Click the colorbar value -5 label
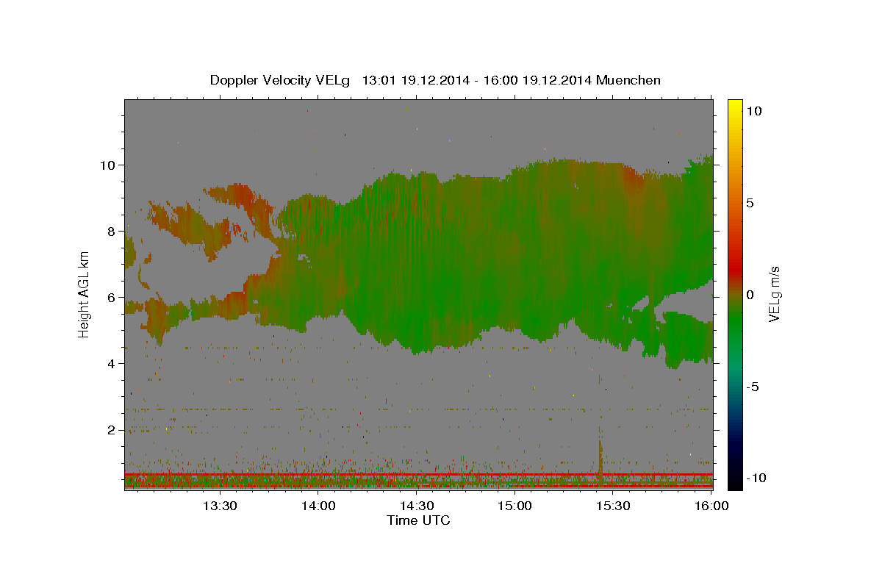The image size is (882, 588). tap(753, 386)
